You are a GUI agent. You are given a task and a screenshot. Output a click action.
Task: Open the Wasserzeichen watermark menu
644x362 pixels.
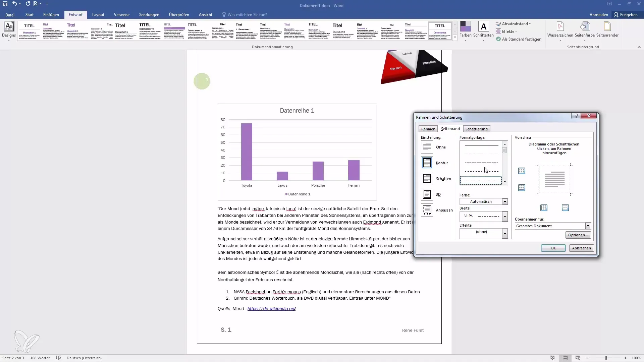click(x=560, y=31)
